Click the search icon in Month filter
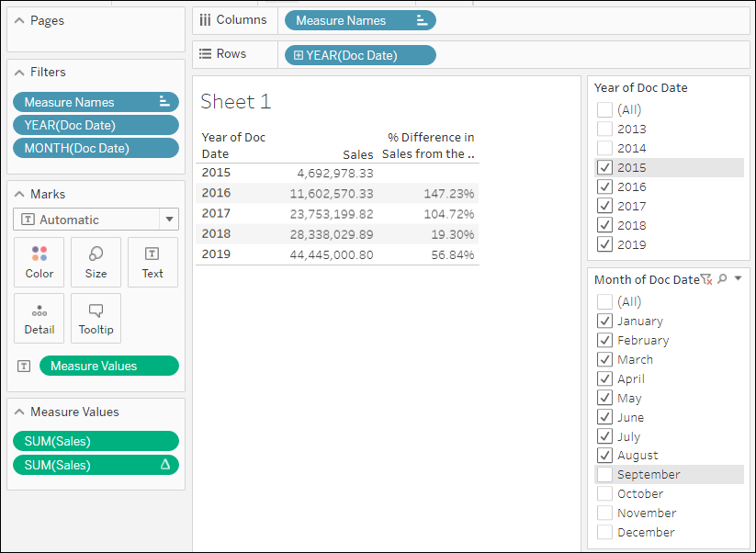 (722, 279)
